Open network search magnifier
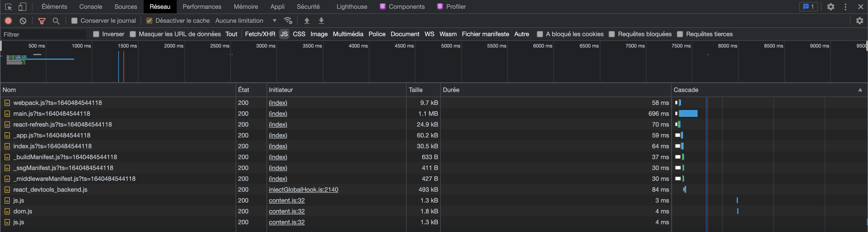Image resolution: width=868 pixels, height=232 pixels. click(56, 21)
